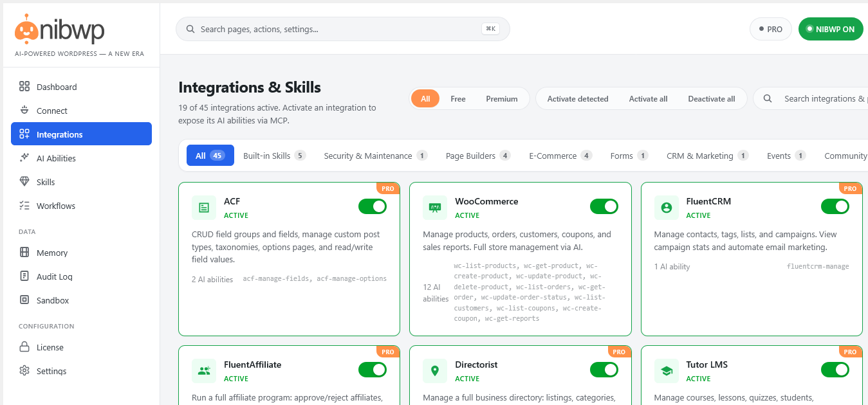Click the Integrations & Skills heading

[x=250, y=87]
